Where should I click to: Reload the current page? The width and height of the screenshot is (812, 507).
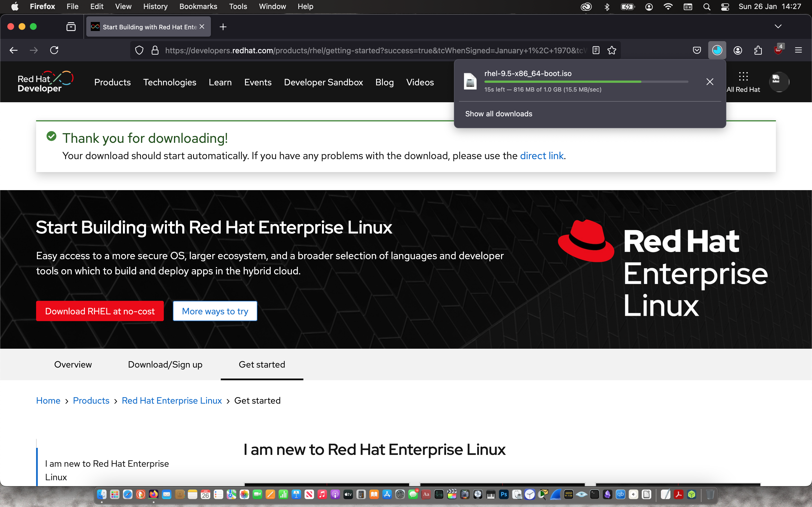(x=54, y=50)
